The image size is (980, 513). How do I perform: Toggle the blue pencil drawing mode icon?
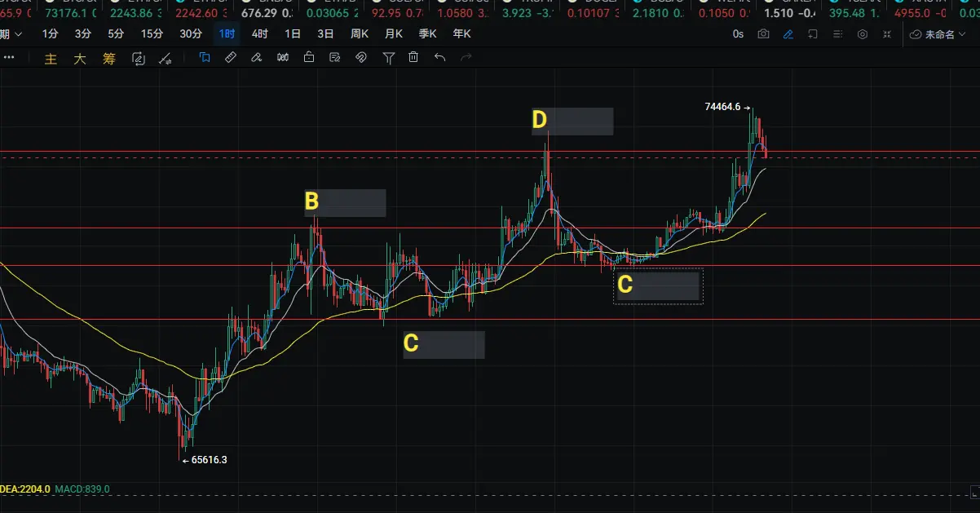tap(788, 34)
